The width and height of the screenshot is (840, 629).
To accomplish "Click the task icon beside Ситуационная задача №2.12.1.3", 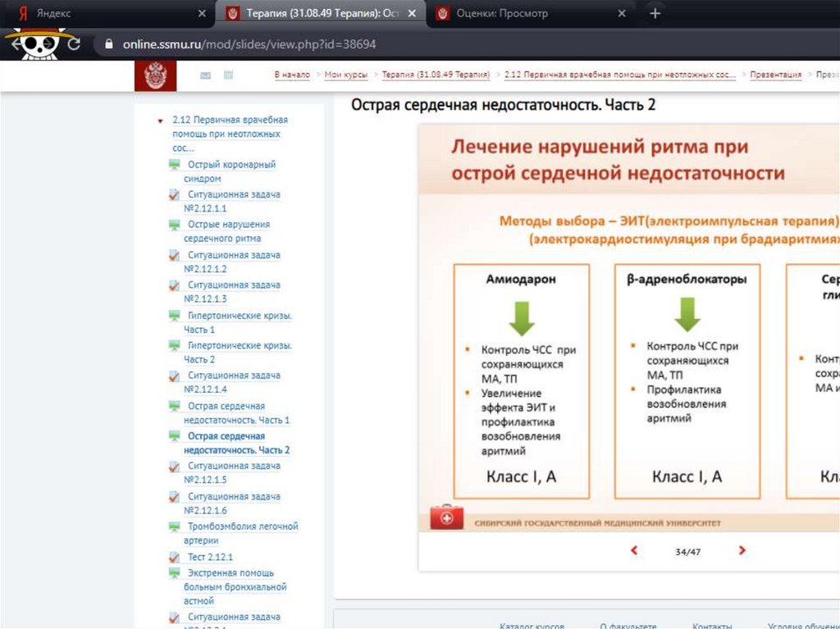I will pos(174,285).
